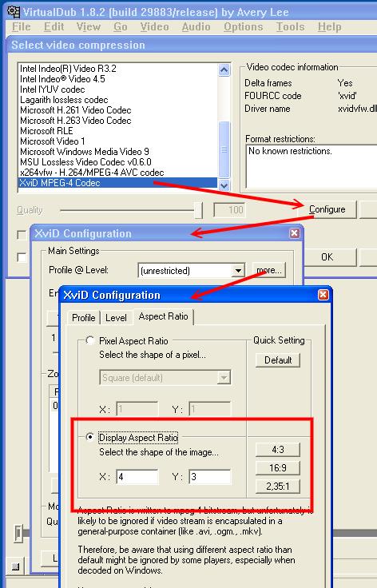Image resolution: width=377 pixels, height=588 pixels.
Task: Click codec list scroll up arrow
Action: point(224,70)
